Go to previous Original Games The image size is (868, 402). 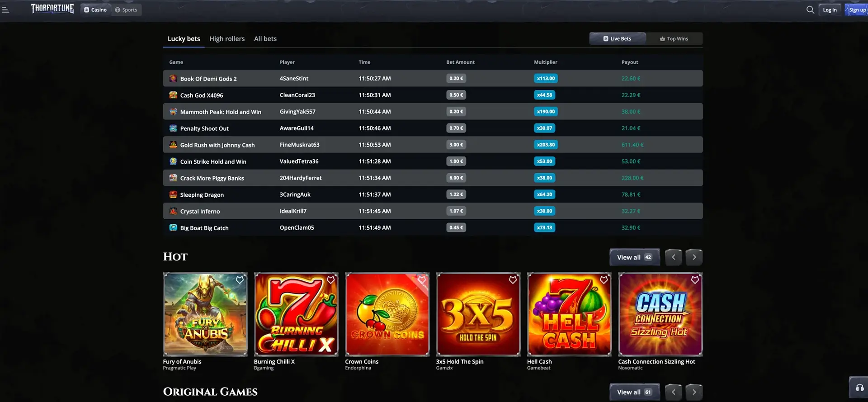[x=674, y=392]
